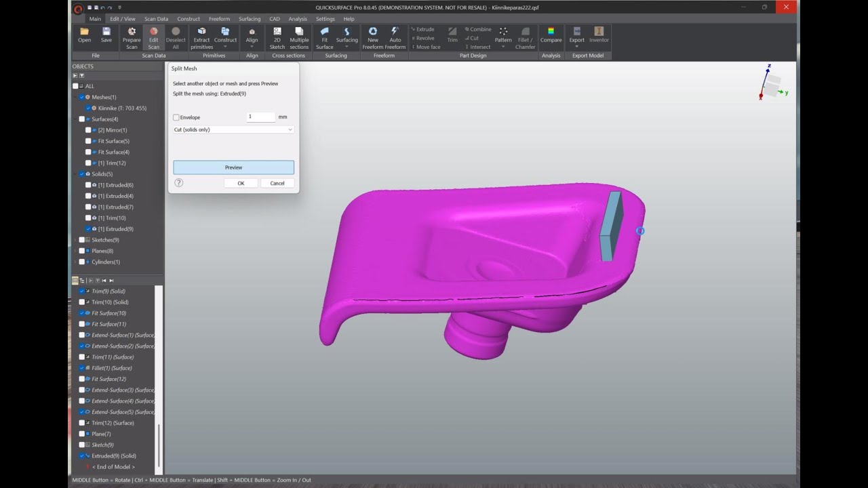Screen dimensions: 868x488
Task: Switch to the Edit / View tab
Action: 123,19
